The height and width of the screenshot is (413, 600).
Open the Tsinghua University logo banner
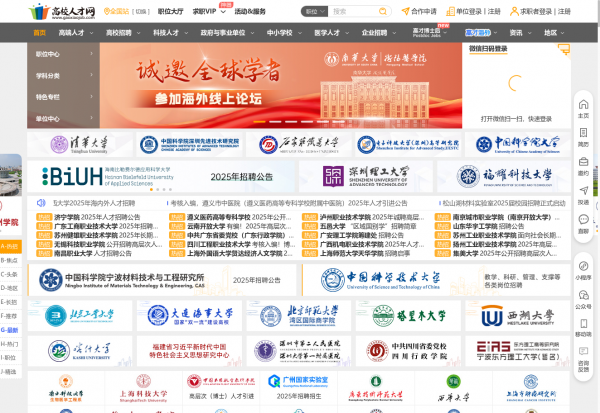click(x=77, y=145)
